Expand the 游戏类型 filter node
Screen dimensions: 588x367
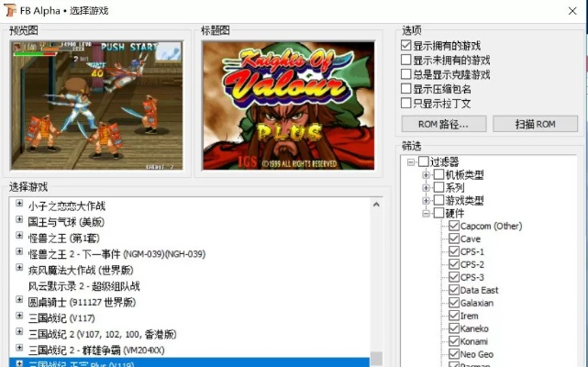click(x=426, y=200)
